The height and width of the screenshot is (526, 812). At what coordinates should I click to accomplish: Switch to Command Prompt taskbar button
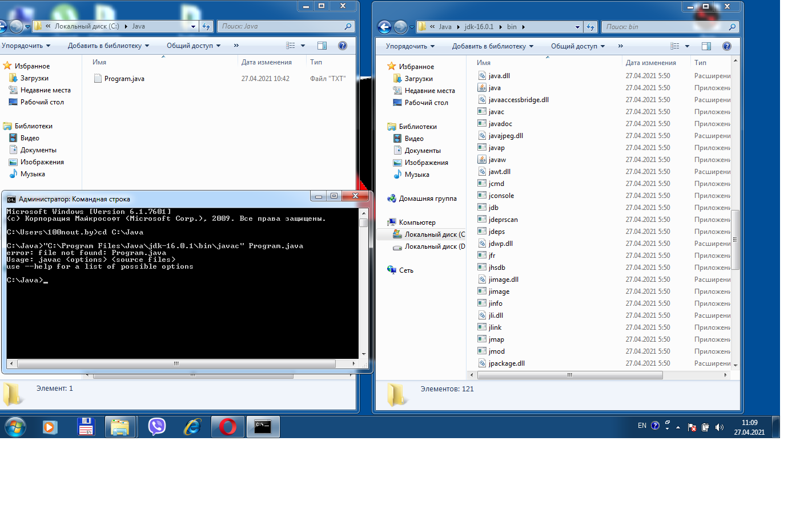pos(263,427)
